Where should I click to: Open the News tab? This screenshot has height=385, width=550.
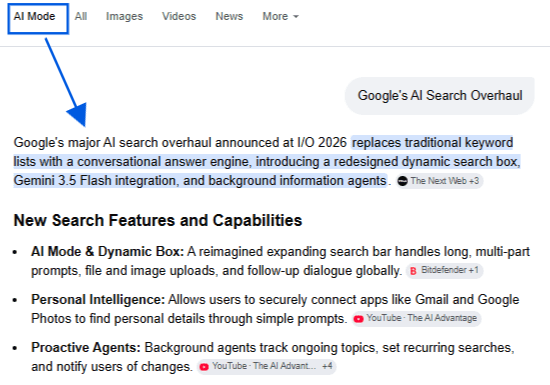[229, 16]
